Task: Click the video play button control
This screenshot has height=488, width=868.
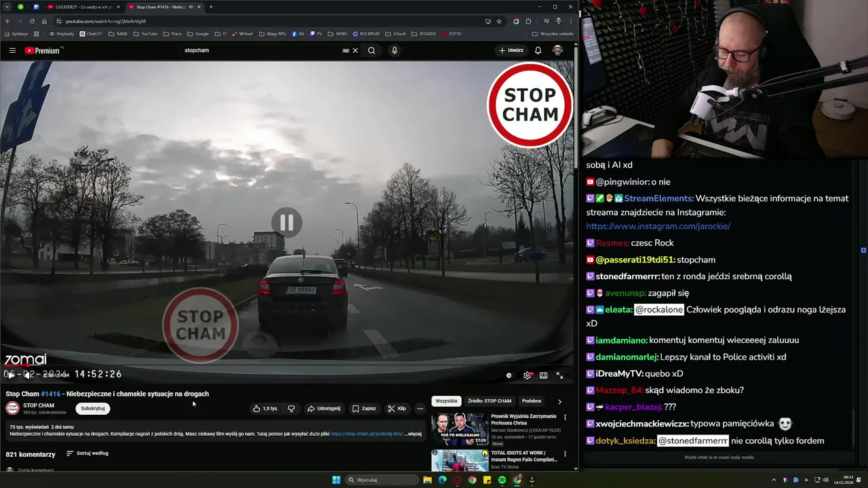Action: [x=11, y=375]
